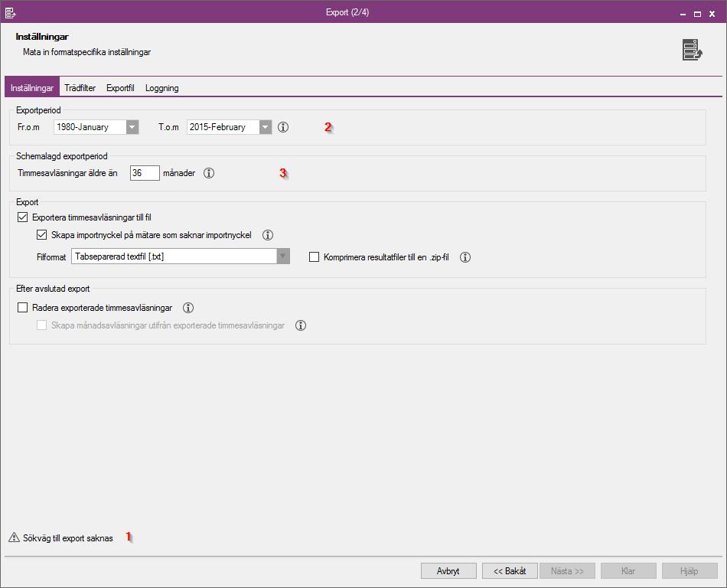The width and height of the screenshot is (727, 588).
Task: Click the export server icon in header
Action: (693, 50)
